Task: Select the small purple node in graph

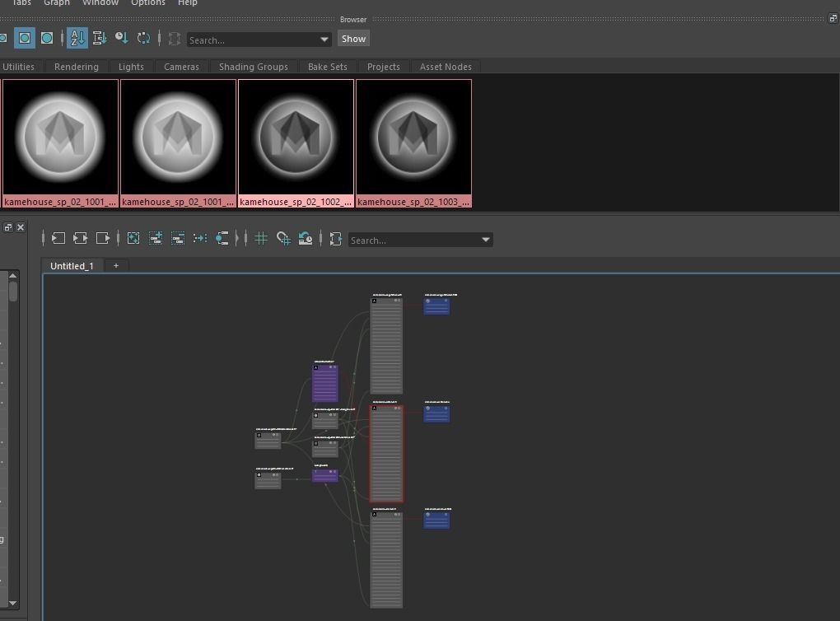Action: tap(325, 475)
